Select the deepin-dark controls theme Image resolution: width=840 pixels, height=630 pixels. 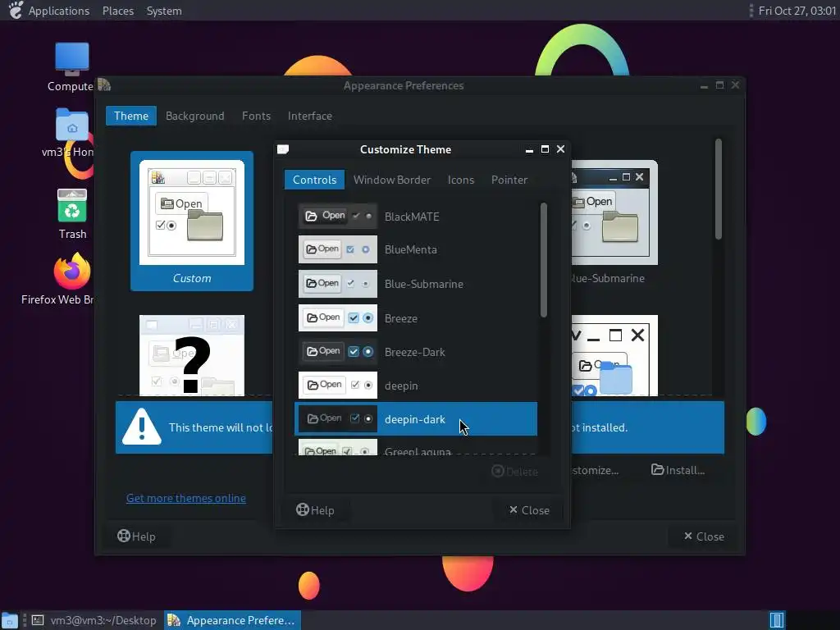[416, 419]
